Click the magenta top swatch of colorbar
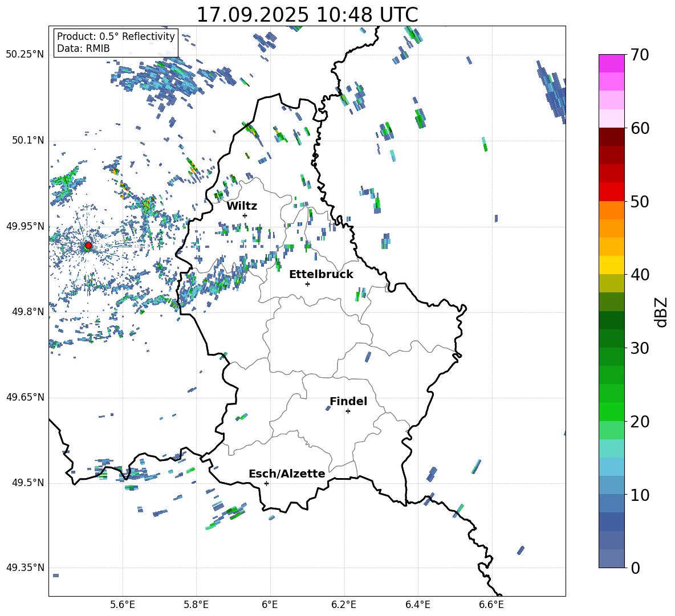The height and width of the screenshot is (616, 675). 612,63
